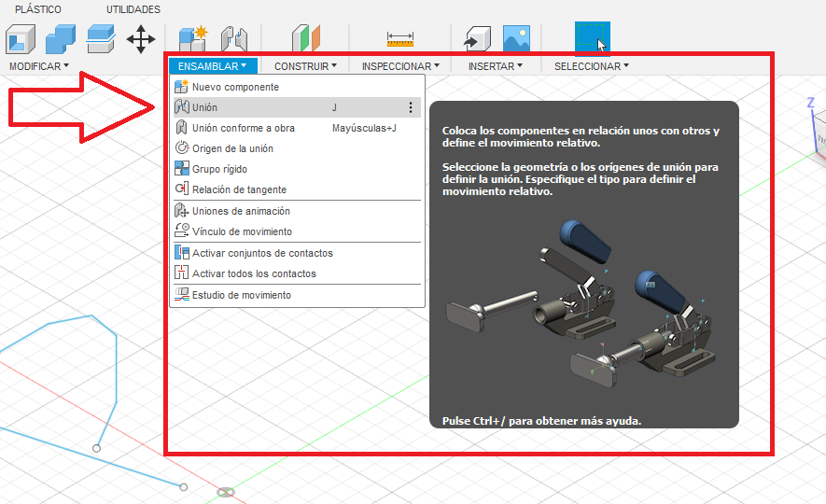Screen dimensions: 826x504
Task: Click the Origen de la unión icon
Action: [181, 148]
